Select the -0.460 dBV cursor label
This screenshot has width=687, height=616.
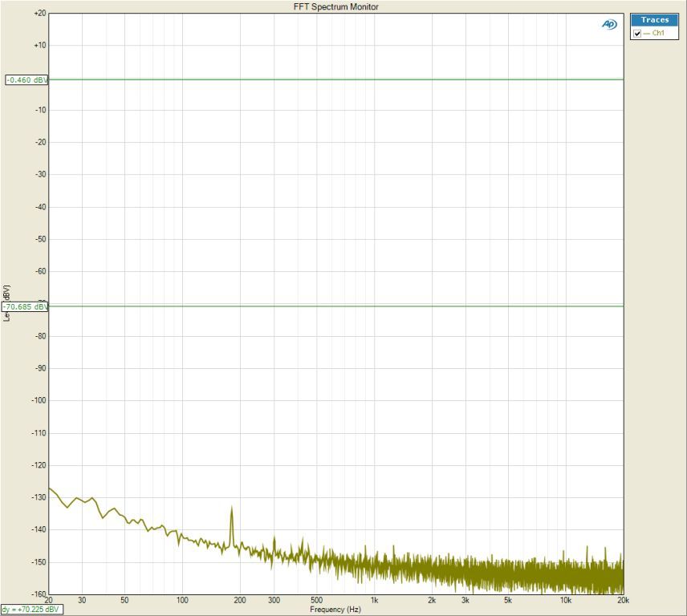click(x=26, y=80)
